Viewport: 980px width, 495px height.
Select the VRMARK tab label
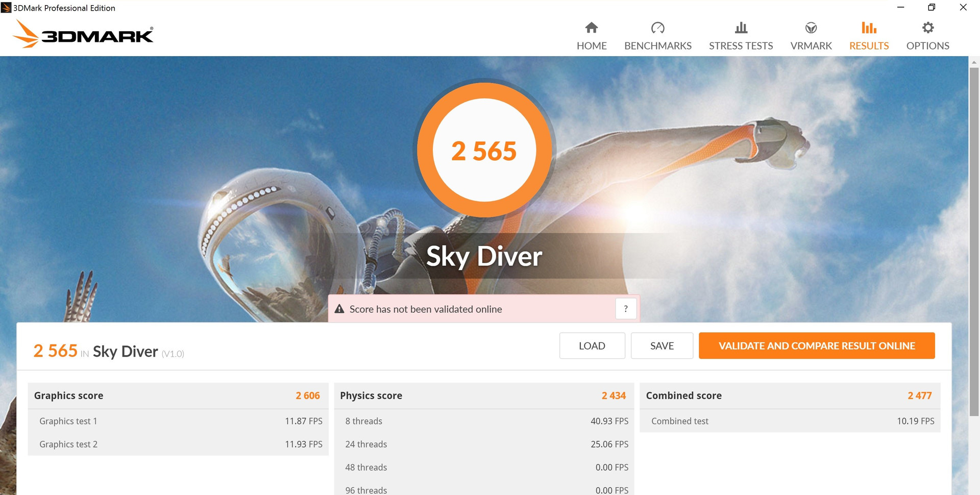[x=811, y=46]
